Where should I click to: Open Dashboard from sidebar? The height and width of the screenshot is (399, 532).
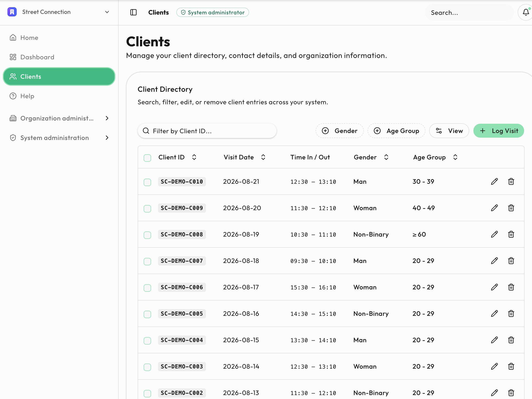pos(59,57)
